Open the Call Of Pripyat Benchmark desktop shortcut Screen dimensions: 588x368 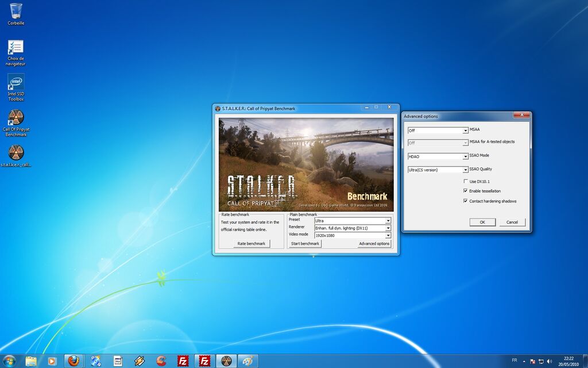tap(16, 123)
